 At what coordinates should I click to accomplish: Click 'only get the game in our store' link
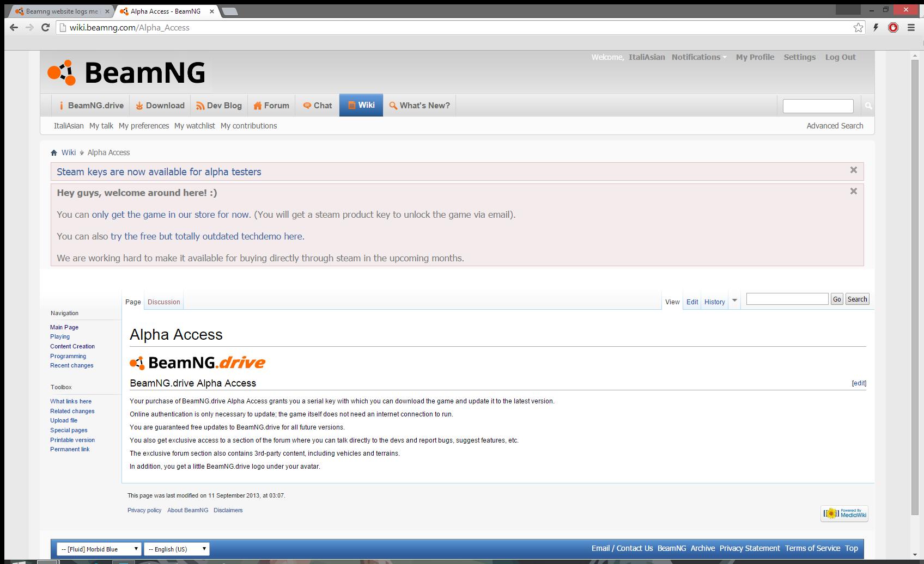coord(171,214)
